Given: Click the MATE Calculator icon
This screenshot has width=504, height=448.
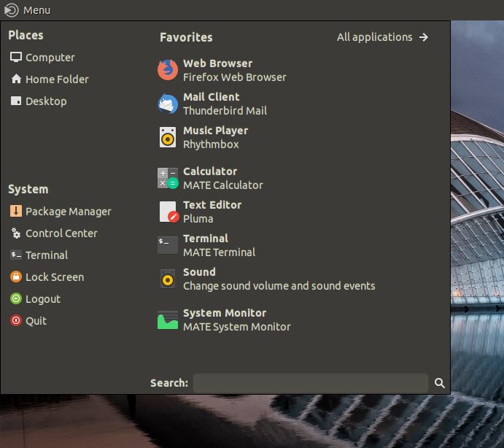Looking at the screenshot, I should click(x=168, y=178).
